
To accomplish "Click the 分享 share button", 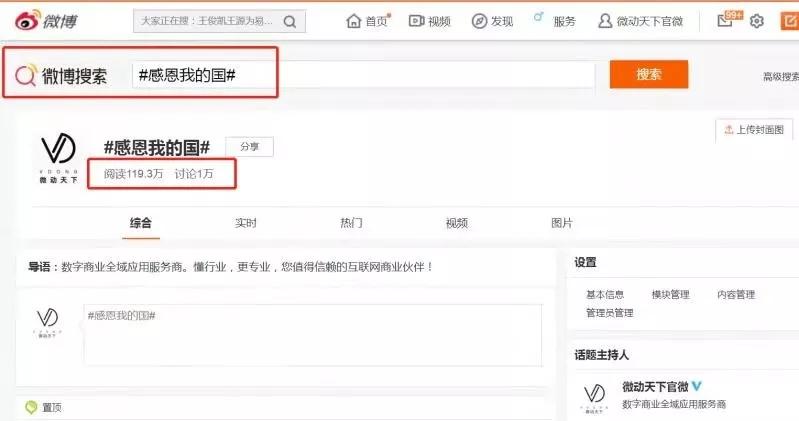I will (249, 147).
